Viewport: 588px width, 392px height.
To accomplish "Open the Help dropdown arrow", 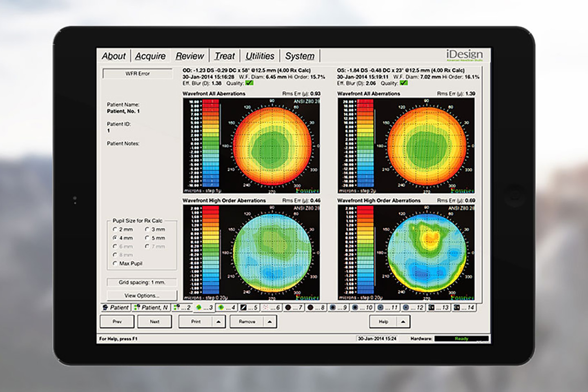I will (x=403, y=322).
